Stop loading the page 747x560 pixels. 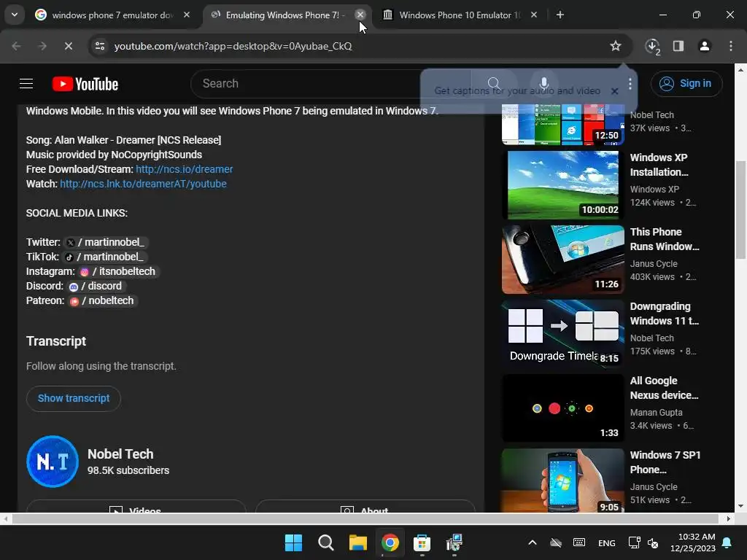click(68, 46)
